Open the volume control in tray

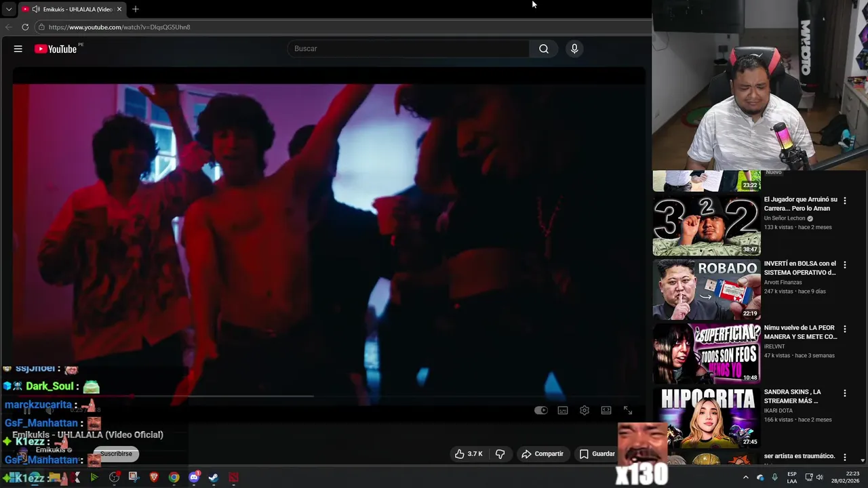click(819, 477)
